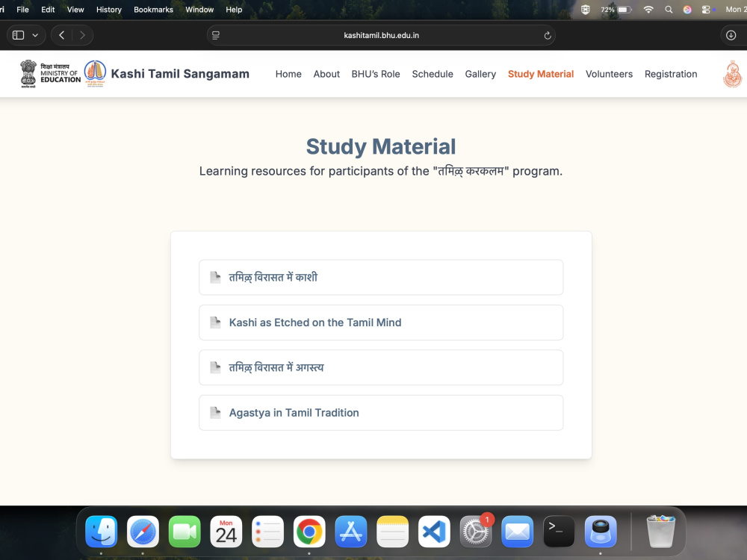The height and width of the screenshot is (560, 747).
Task: Open the History menu
Action: pyautogui.click(x=108, y=10)
